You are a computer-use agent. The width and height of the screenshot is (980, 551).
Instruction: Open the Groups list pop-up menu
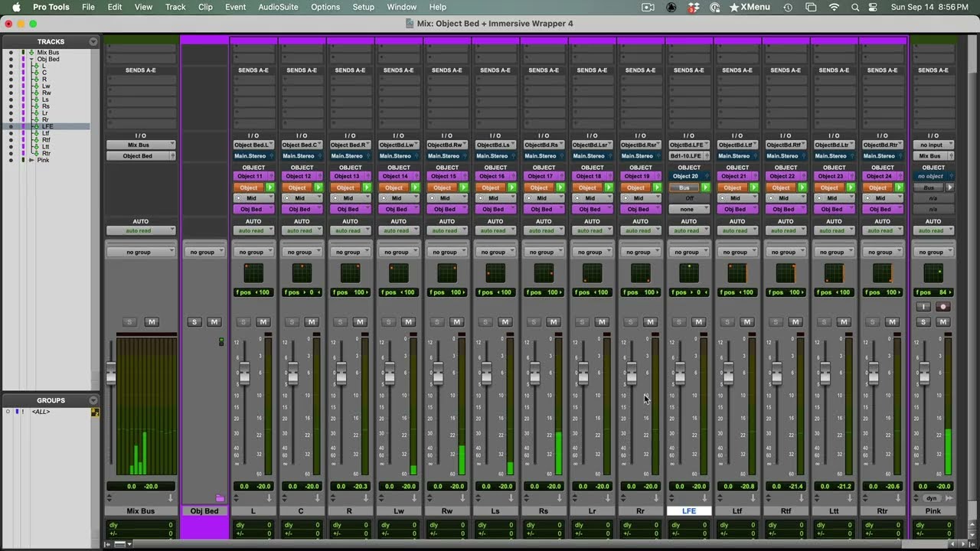pos(93,400)
